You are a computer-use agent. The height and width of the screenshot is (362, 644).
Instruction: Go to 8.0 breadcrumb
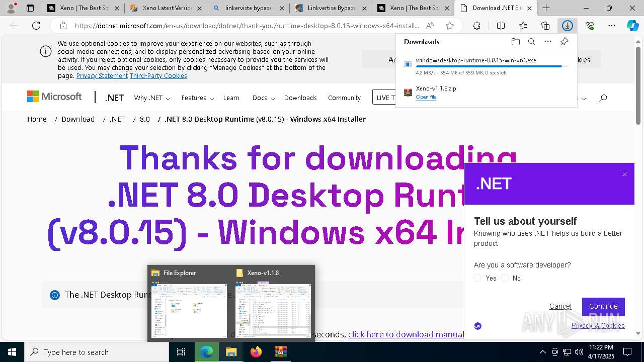click(145, 119)
